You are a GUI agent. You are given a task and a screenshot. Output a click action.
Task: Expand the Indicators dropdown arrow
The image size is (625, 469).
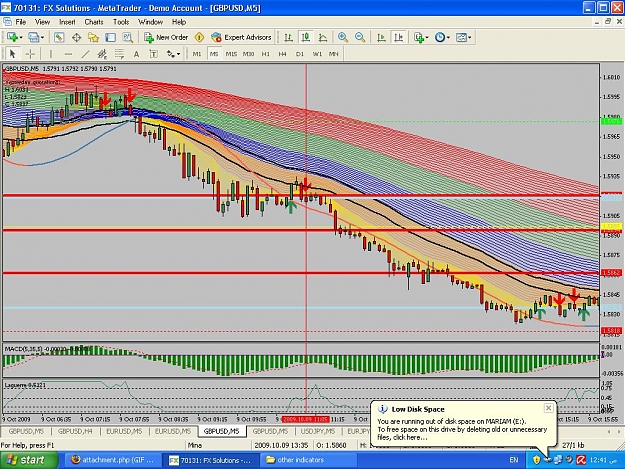427,37
